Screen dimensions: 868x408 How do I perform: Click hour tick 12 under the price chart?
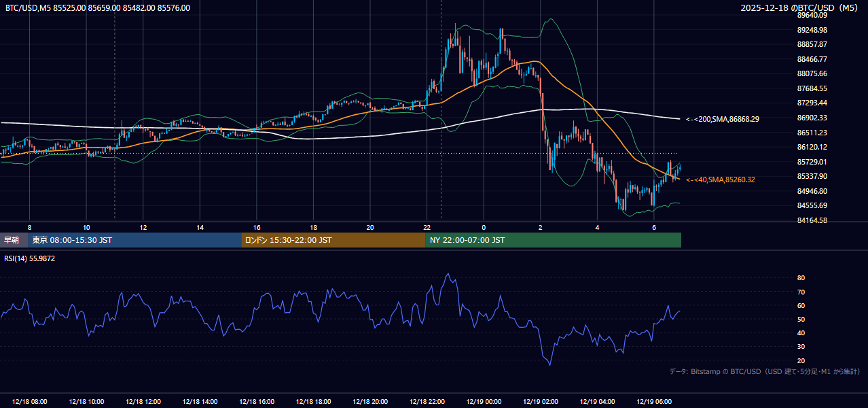point(143,227)
